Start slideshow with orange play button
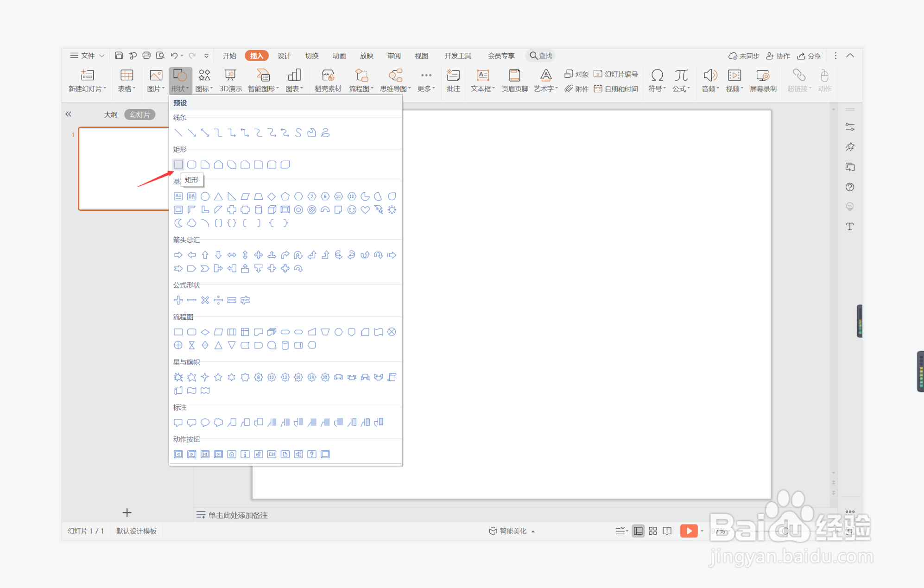The height and width of the screenshot is (588, 924). point(689,531)
